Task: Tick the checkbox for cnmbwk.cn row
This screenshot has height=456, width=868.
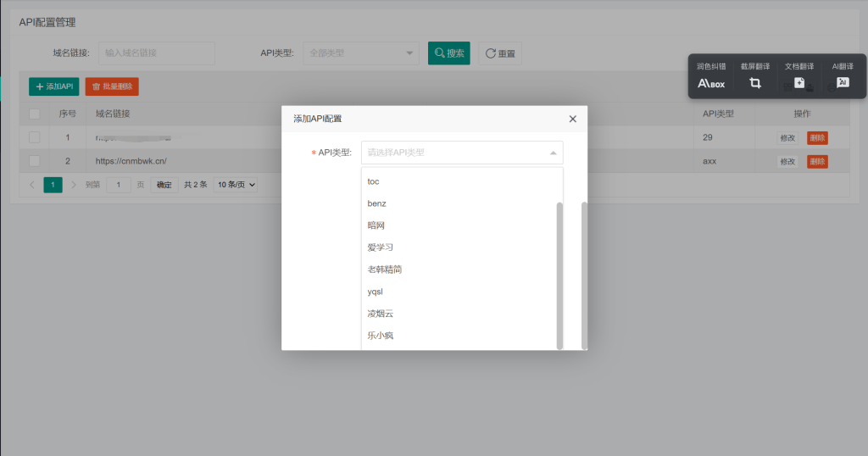Action: [x=34, y=161]
